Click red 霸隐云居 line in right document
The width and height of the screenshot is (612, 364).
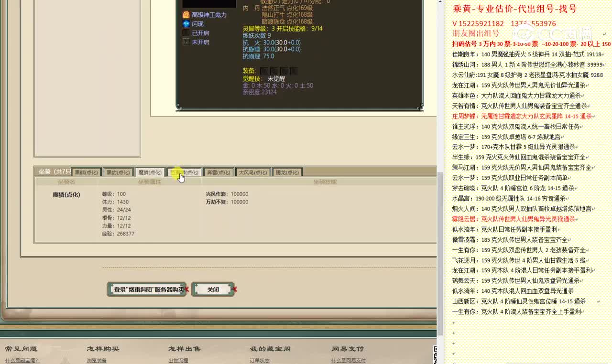coord(515,219)
